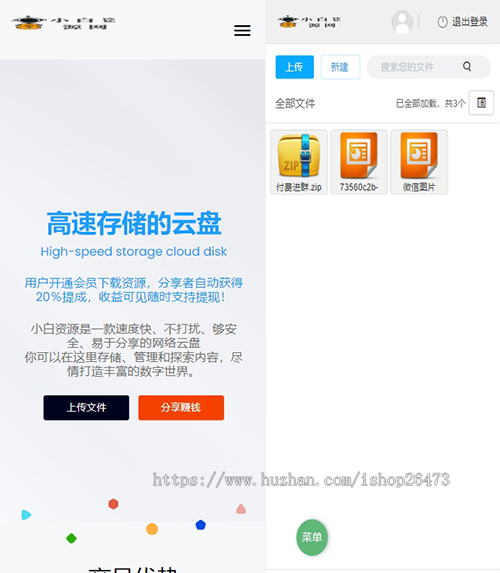The height and width of the screenshot is (573, 500).
Task: Click the 上传文件 dark button
Action: coord(86,407)
